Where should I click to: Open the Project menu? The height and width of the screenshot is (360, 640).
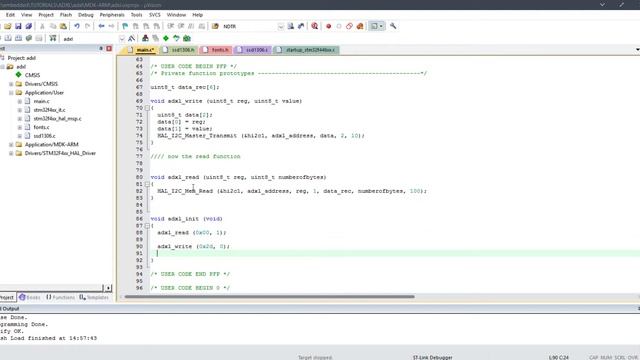46,15
